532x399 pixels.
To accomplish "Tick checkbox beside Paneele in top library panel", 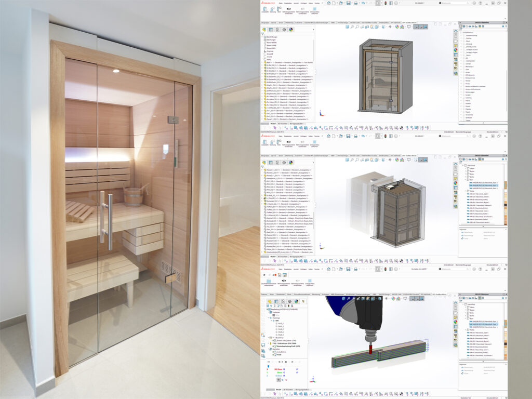I will pyautogui.click(x=463, y=109).
